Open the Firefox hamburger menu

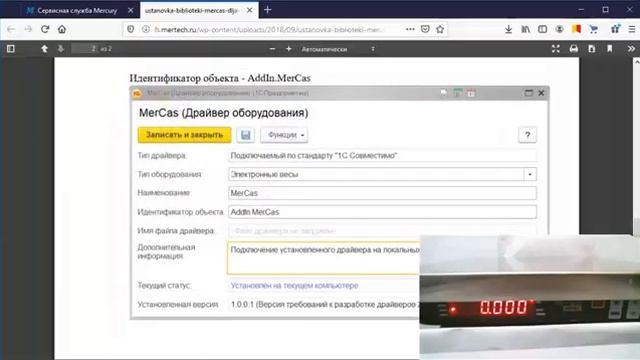pos(632,29)
